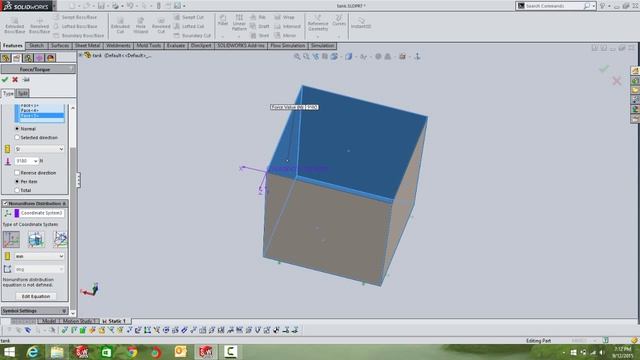The height and width of the screenshot is (360, 640).
Task: Select Cartesian coordinate system type icon
Action: click(11, 239)
